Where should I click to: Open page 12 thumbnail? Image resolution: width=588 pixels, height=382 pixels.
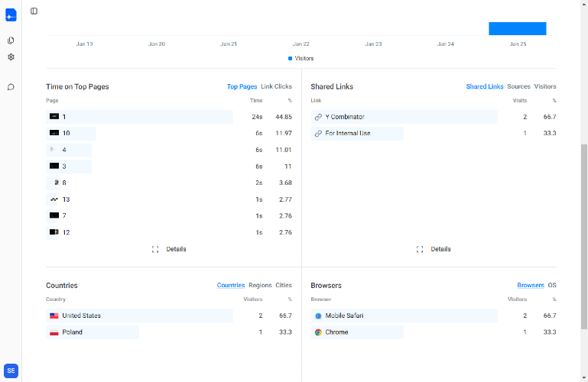click(x=54, y=232)
